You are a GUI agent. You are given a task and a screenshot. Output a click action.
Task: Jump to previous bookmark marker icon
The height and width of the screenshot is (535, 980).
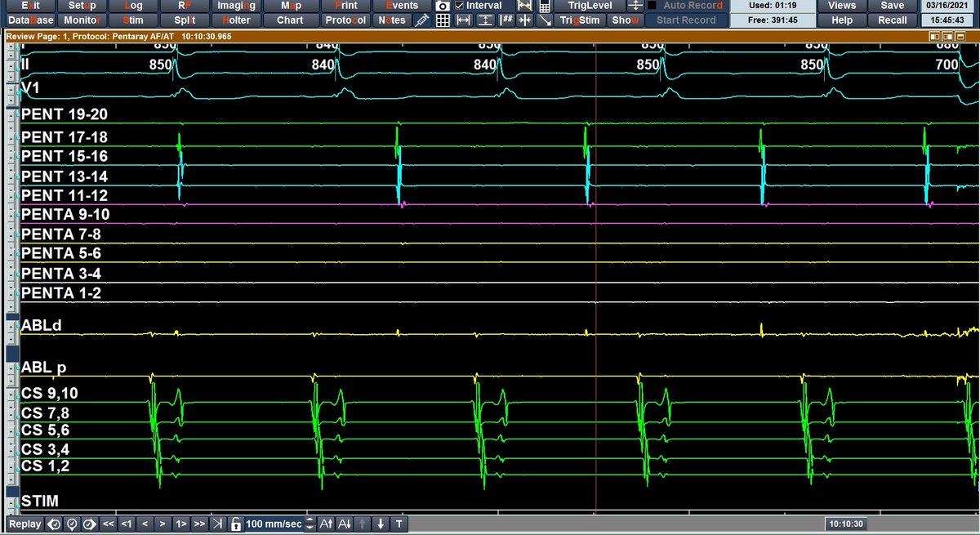(x=54, y=524)
